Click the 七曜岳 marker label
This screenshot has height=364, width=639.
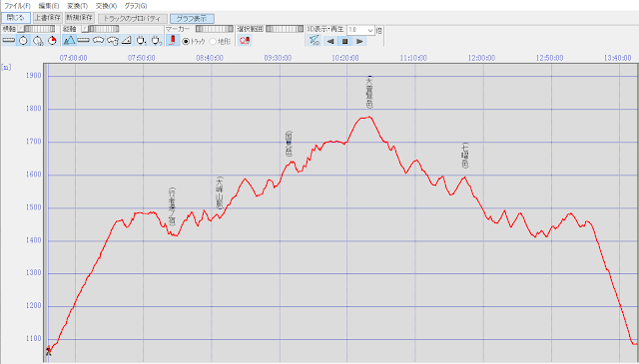465,156
